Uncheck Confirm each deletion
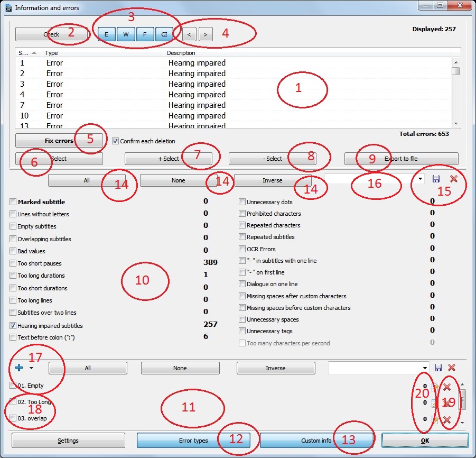 (115, 141)
